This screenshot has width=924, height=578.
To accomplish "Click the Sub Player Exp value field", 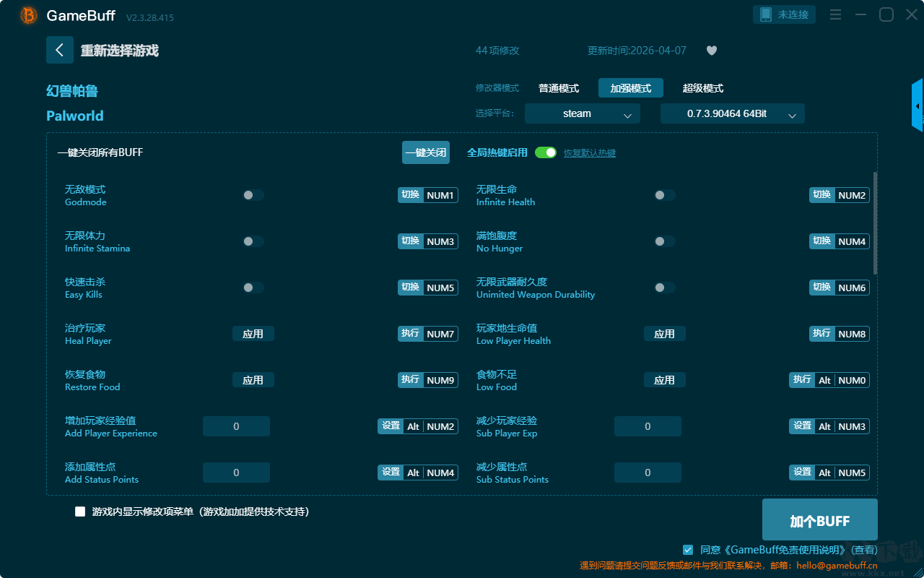I will pyautogui.click(x=648, y=426).
